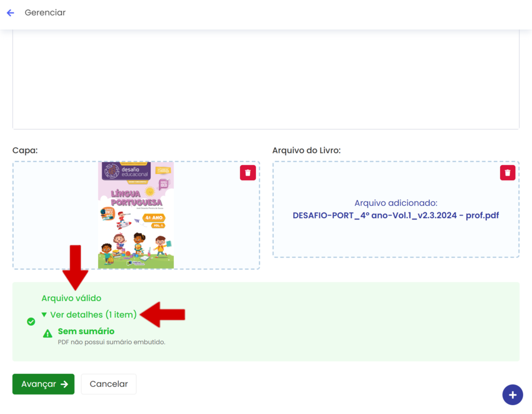Click the warning triangle beside Sem sumário
532x414 pixels.
coord(47,334)
